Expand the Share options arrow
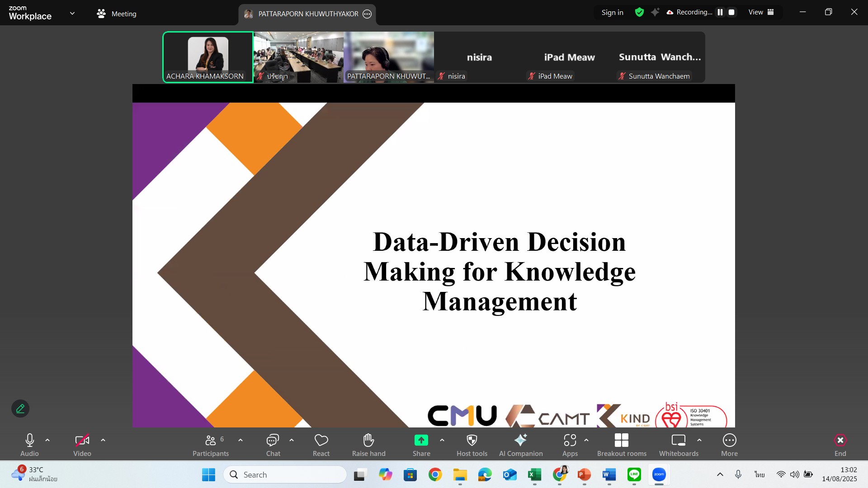Viewport: 868px width, 488px height. tap(442, 440)
